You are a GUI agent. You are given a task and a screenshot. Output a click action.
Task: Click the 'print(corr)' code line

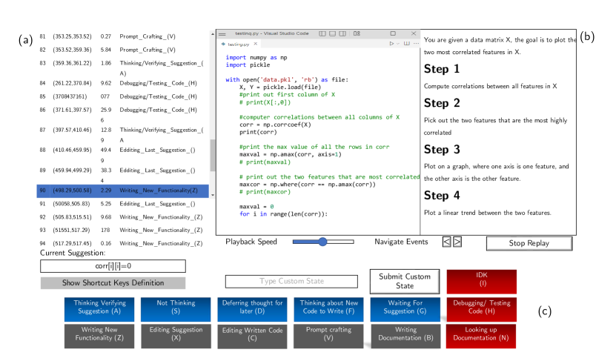point(258,132)
